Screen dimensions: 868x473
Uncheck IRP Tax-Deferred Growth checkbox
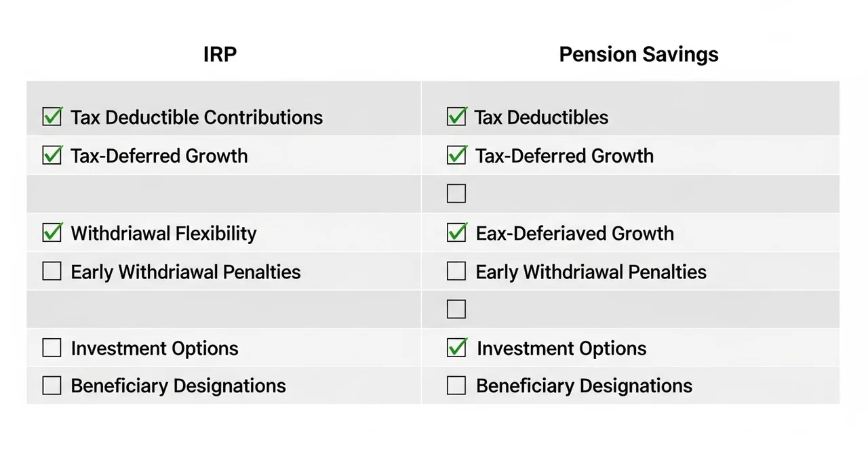[52, 155]
